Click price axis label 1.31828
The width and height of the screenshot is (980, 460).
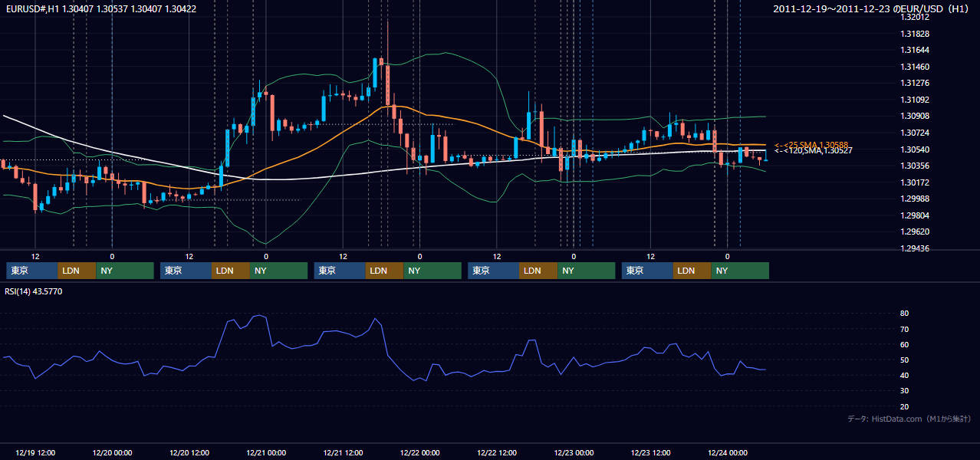click(x=915, y=34)
